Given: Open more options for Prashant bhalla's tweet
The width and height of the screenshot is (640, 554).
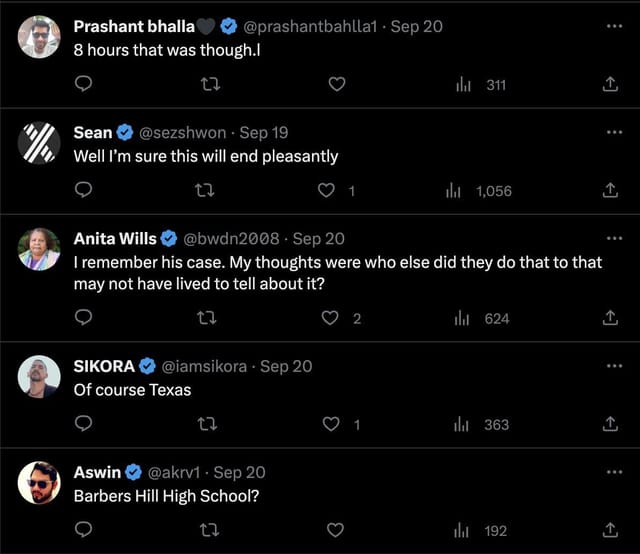Looking at the screenshot, I should (614, 26).
